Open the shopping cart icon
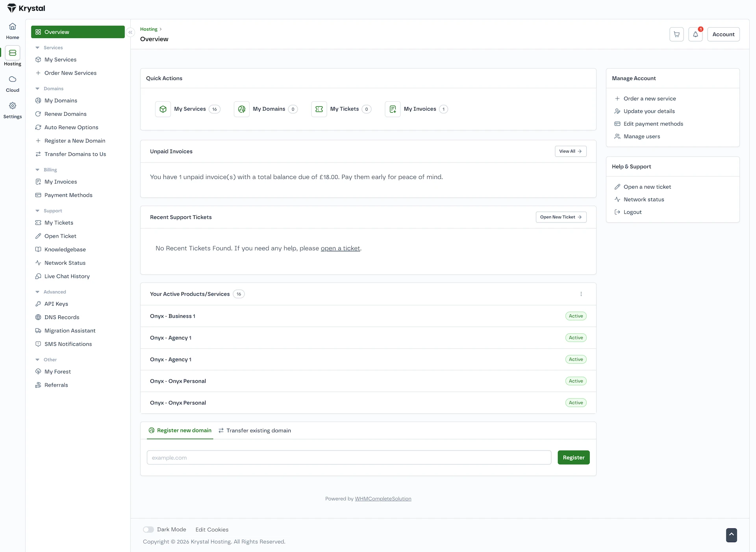Screen dimensions: 756x552 click(x=676, y=34)
